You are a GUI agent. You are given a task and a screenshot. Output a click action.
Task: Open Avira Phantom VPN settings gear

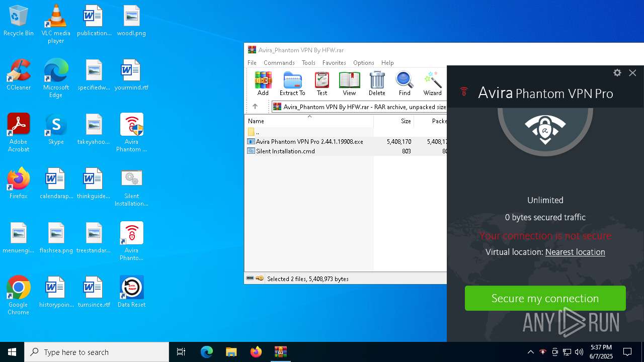click(x=617, y=73)
